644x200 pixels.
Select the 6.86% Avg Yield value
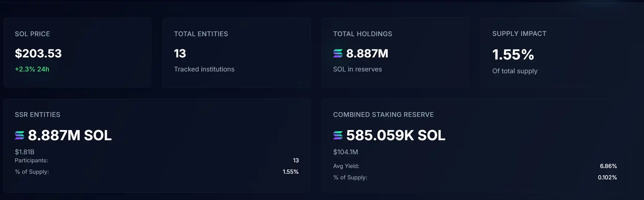[608, 166]
